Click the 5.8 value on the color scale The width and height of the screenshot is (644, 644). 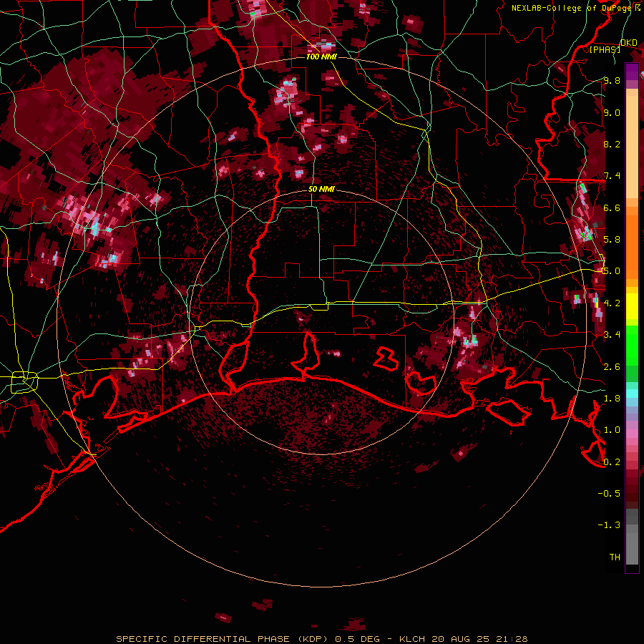pyautogui.click(x=612, y=240)
